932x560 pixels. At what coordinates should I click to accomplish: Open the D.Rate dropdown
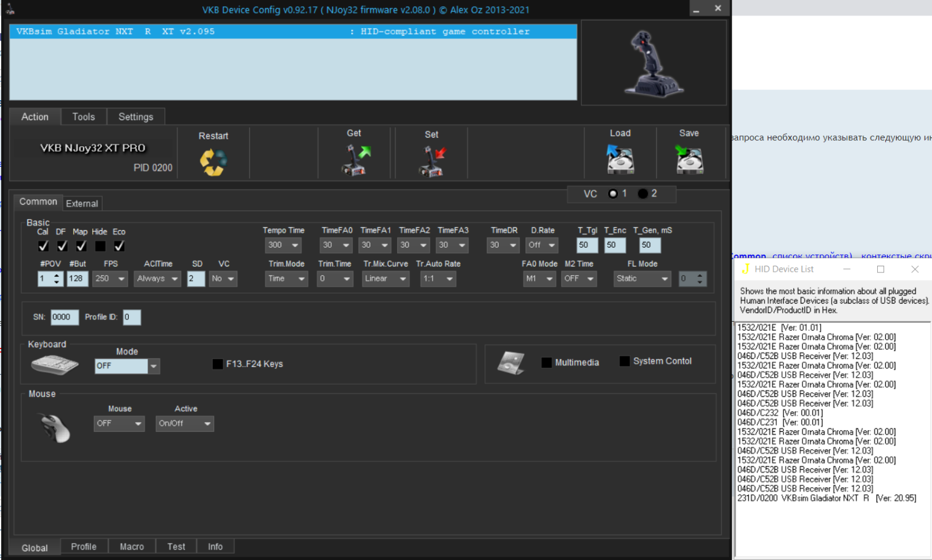(542, 245)
